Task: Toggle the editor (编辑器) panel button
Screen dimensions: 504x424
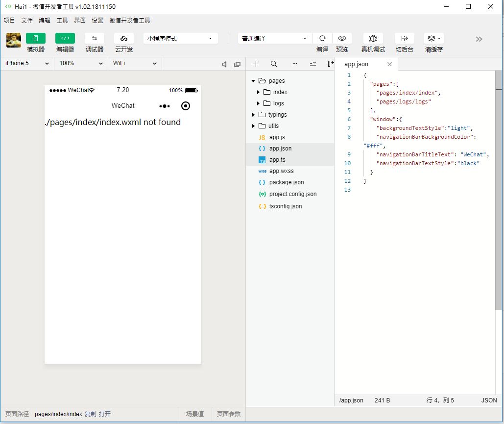Action: click(x=65, y=38)
